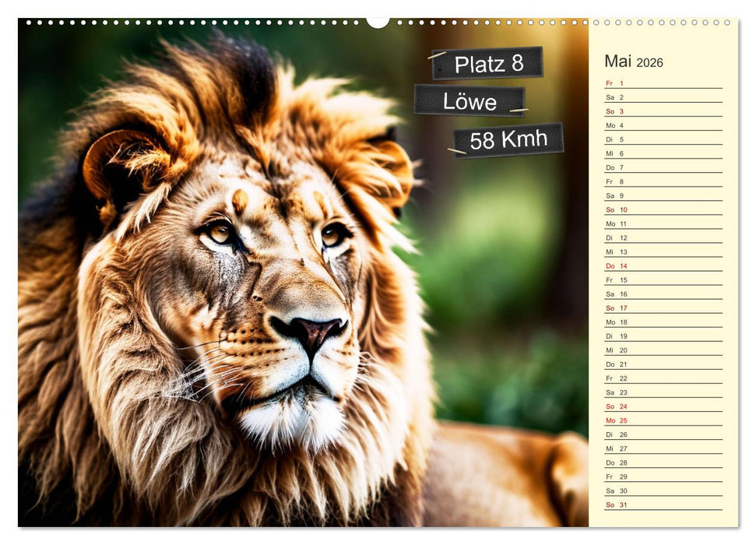Click the Mo 18 day row
This screenshot has width=756, height=545.
click(663, 322)
